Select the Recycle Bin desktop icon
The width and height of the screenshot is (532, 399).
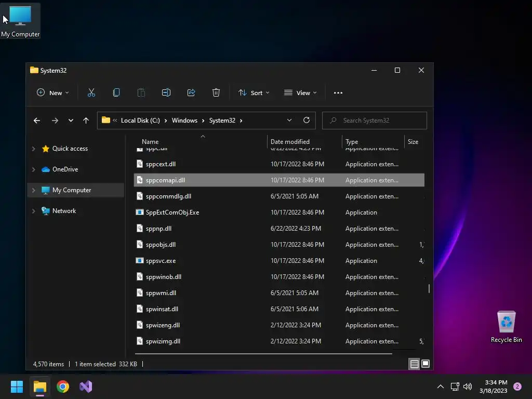point(506,327)
